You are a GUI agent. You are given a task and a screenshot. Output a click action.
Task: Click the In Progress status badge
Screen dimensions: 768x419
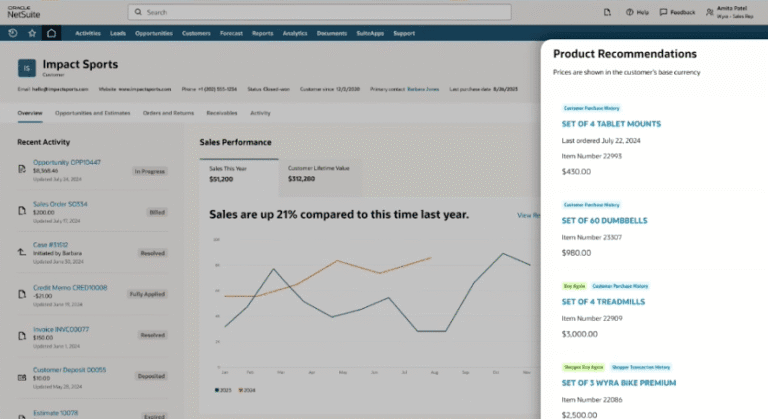click(149, 171)
